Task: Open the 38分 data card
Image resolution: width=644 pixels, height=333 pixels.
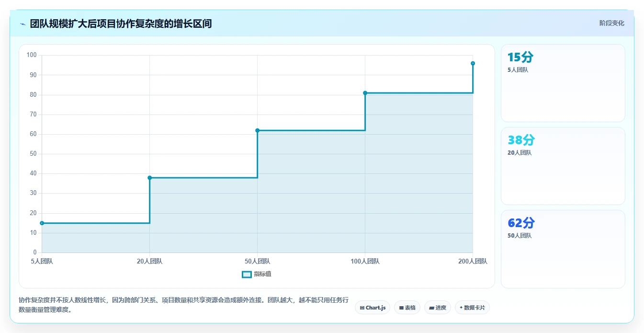Action: click(x=563, y=166)
